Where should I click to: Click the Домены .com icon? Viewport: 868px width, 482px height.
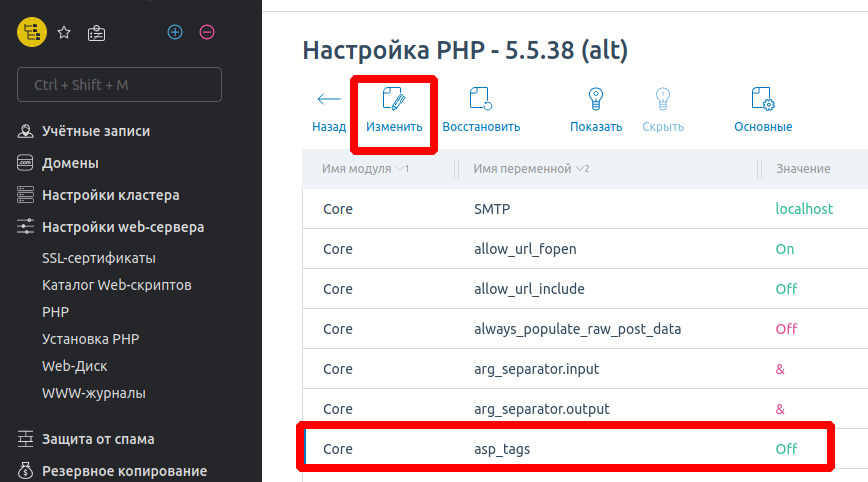coord(25,163)
